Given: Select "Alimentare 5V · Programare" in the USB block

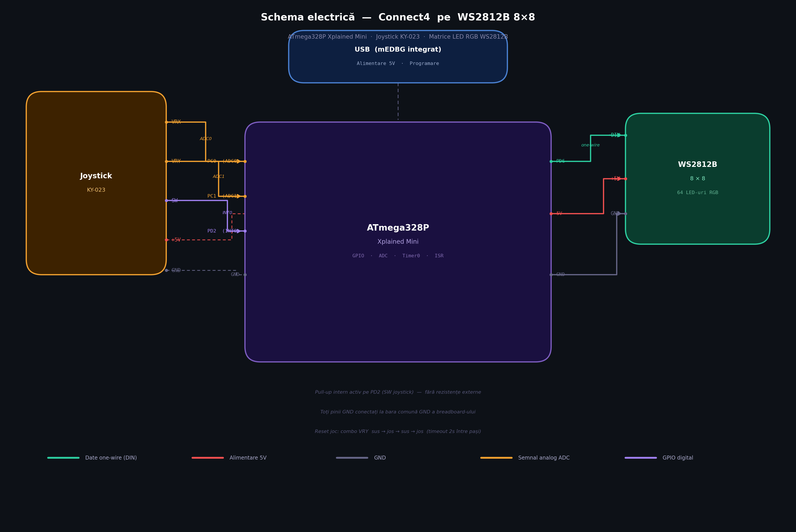Looking at the screenshot, I should tap(398, 63).
